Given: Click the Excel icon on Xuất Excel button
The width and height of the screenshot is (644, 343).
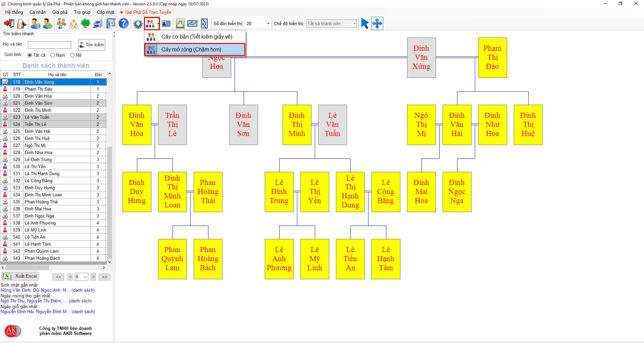Looking at the screenshot, I should click(x=7, y=276).
